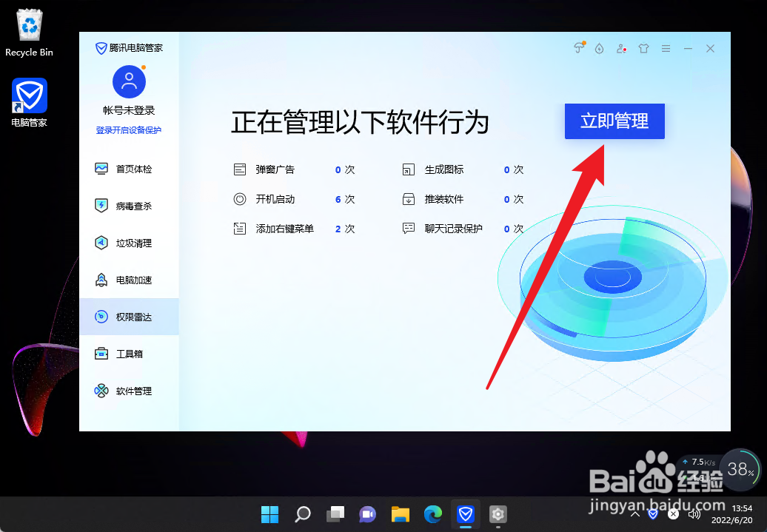Image resolution: width=767 pixels, height=532 pixels.
Task: Open File Explorer on taskbar
Action: click(x=400, y=514)
